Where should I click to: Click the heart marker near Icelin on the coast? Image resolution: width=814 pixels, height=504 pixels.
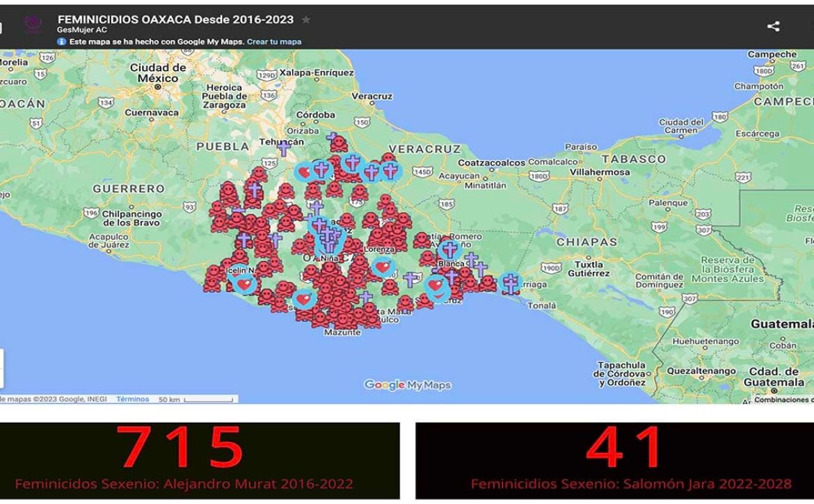coord(244,284)
